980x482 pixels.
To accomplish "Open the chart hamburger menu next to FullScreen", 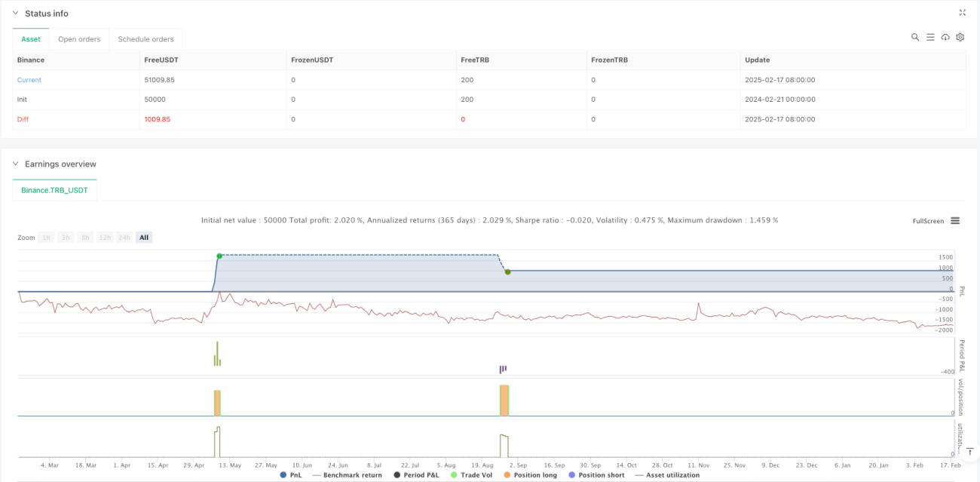I will click(955, 221).
